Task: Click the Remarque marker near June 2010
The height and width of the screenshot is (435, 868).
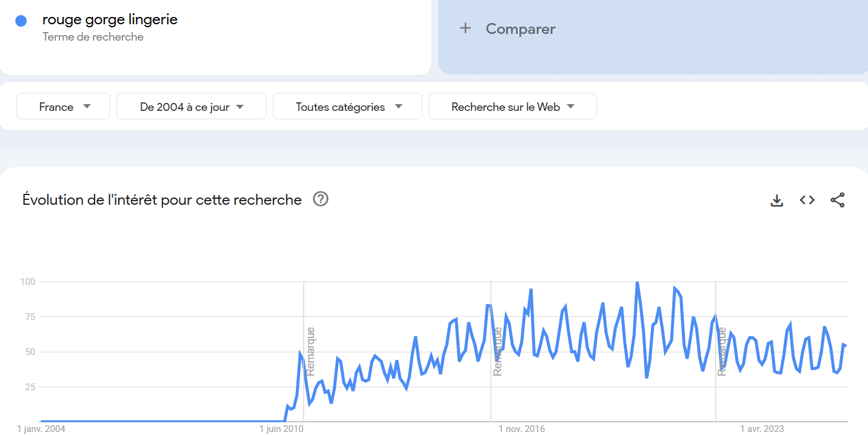Action: click(311, 351)
